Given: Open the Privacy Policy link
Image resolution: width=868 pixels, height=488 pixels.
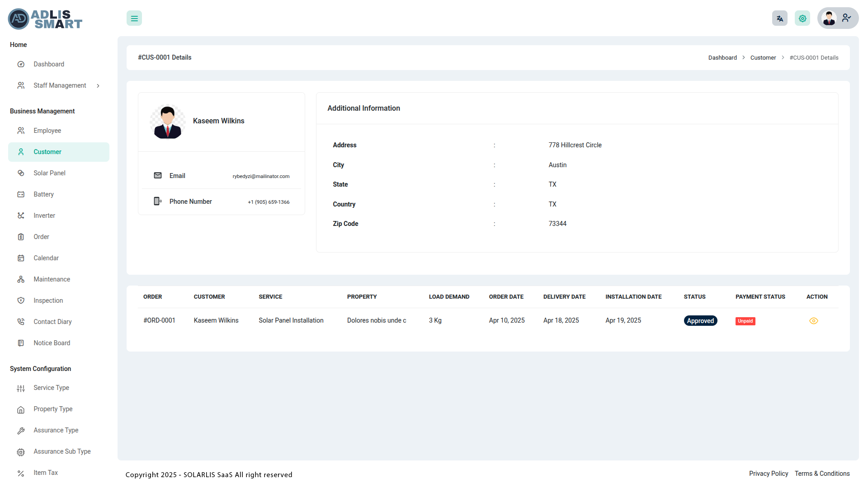Looking at the screenshot, I should click(x=768, y=474).
